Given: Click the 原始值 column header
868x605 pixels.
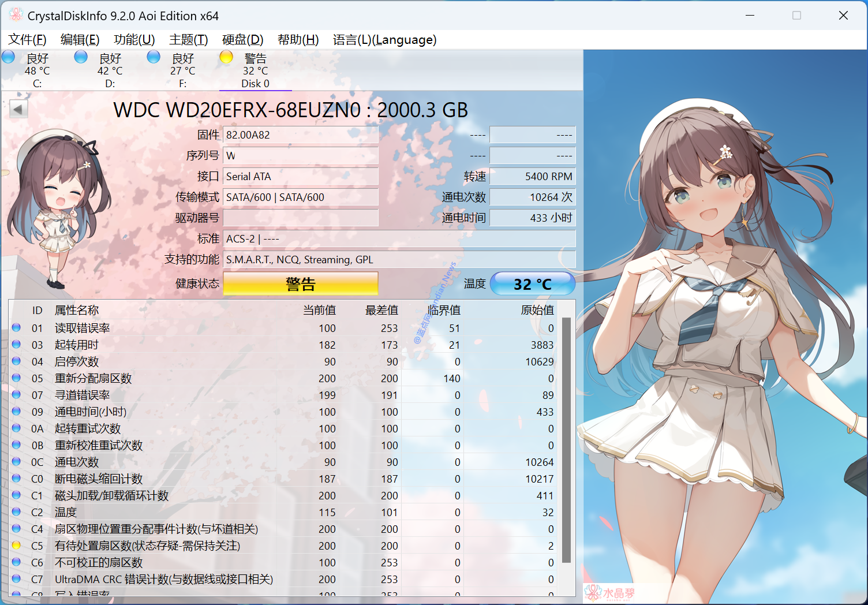Looking at the screenshot, I should click(x=537, y=311).
